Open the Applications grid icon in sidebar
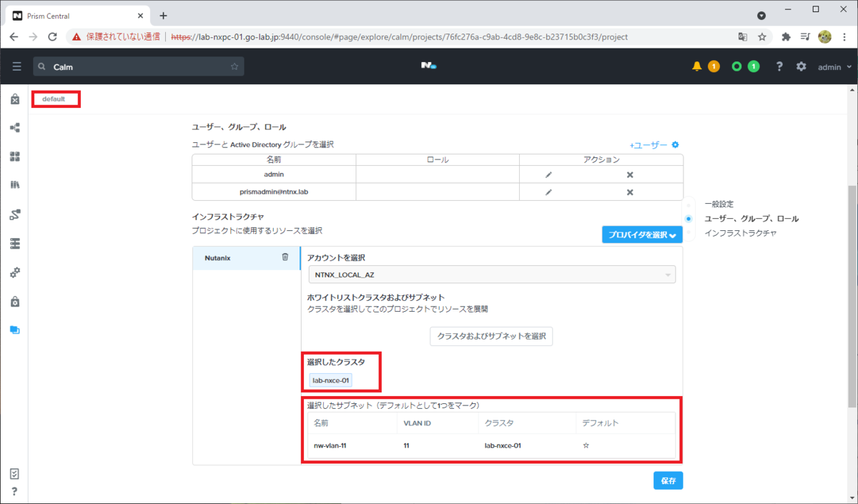Screen dimensions: 858x504 click(15, 157)
